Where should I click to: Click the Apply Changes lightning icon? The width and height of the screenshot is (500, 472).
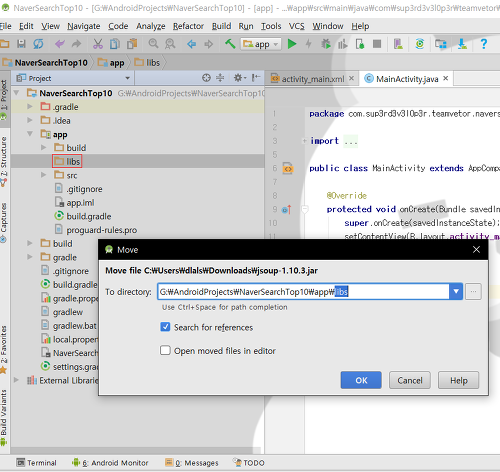(309, 44)
